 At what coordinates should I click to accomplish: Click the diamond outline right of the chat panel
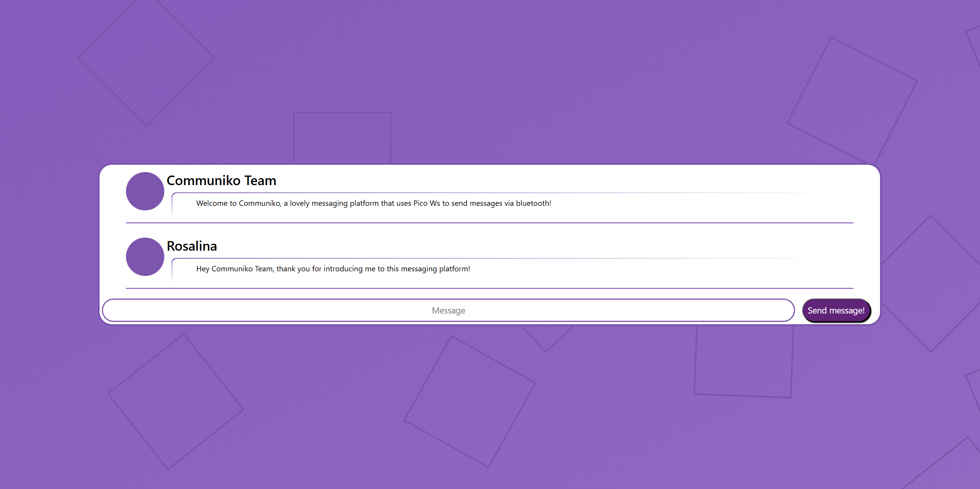coord(931,284)
